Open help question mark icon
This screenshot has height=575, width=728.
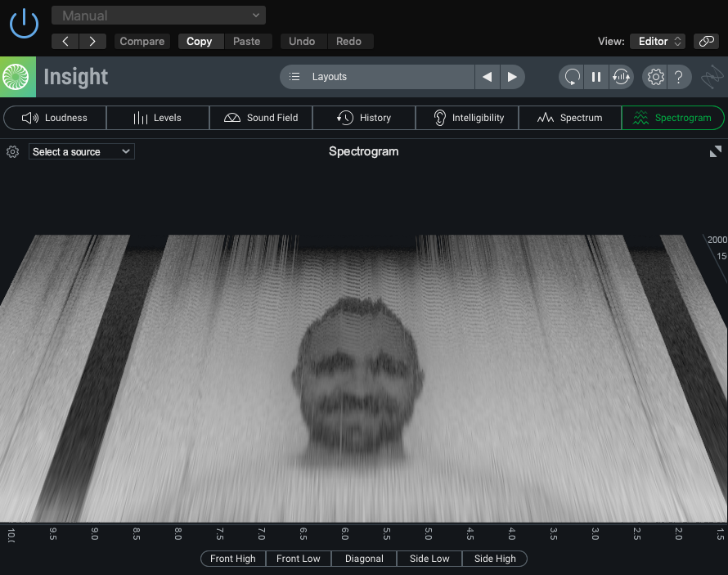pos(678,77)
